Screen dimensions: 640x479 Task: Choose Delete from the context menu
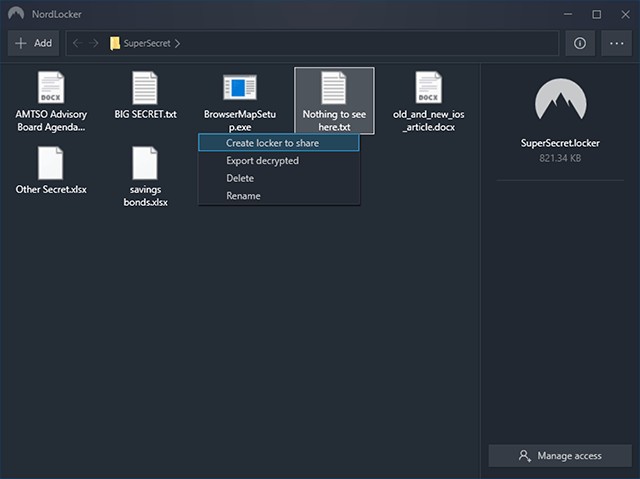tap(240, 178)
